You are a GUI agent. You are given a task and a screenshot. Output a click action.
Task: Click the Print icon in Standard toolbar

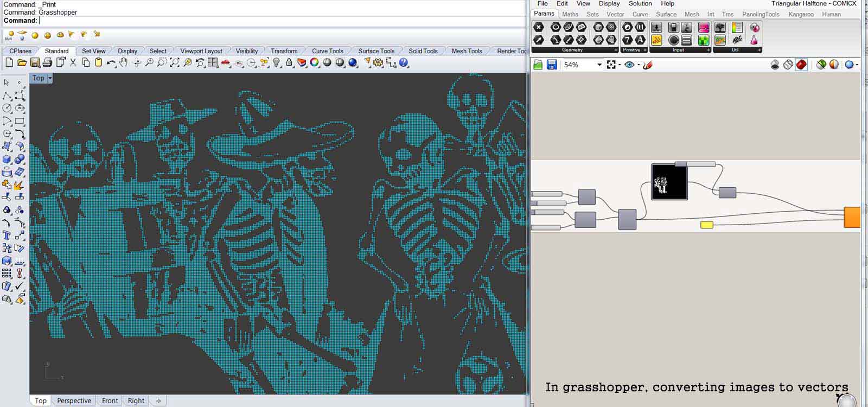click(x=47, y=63)
